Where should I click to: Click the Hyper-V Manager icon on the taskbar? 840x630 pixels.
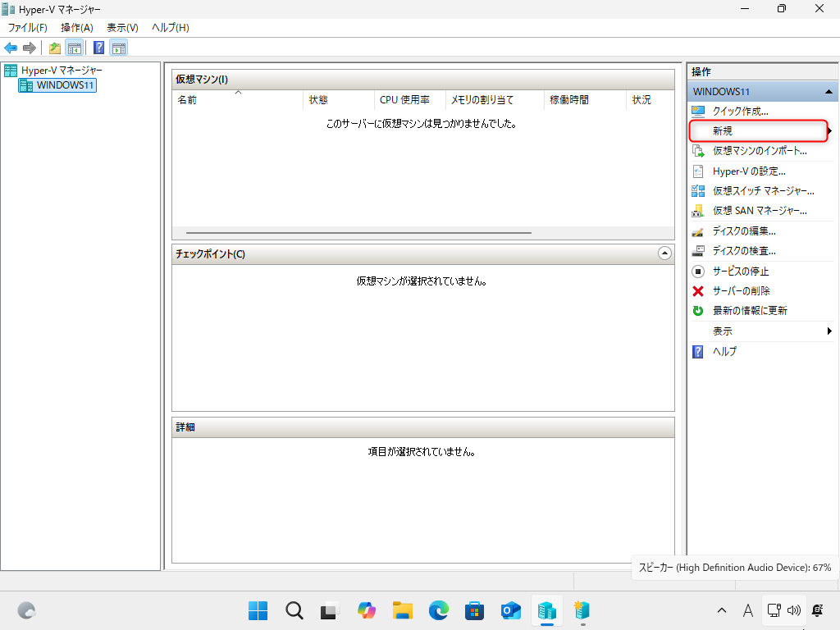547,610
